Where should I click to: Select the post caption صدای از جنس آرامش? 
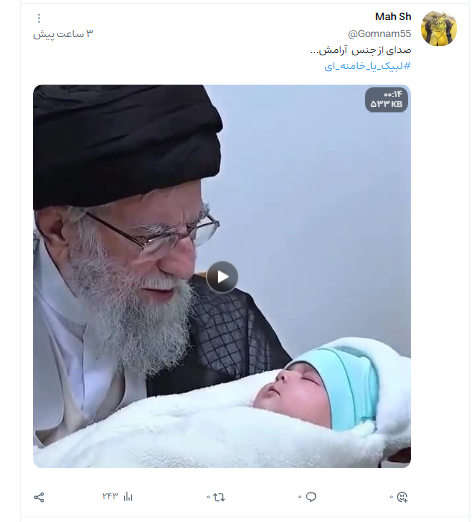tap(361, 51)
